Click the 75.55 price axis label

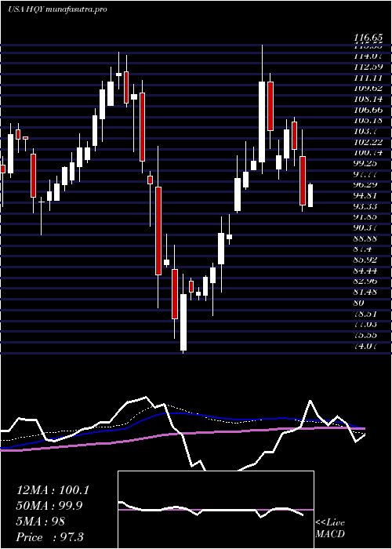(366, 336)
